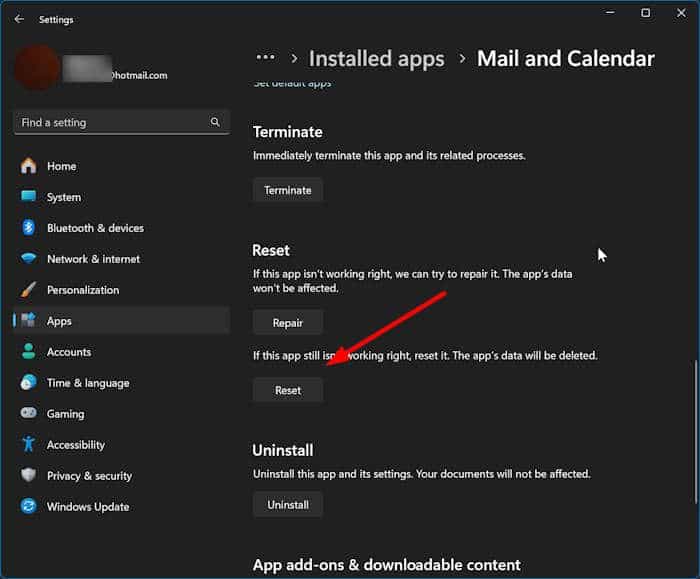Click the Uninstall button
700x579 pixels.
pos(288,504)
